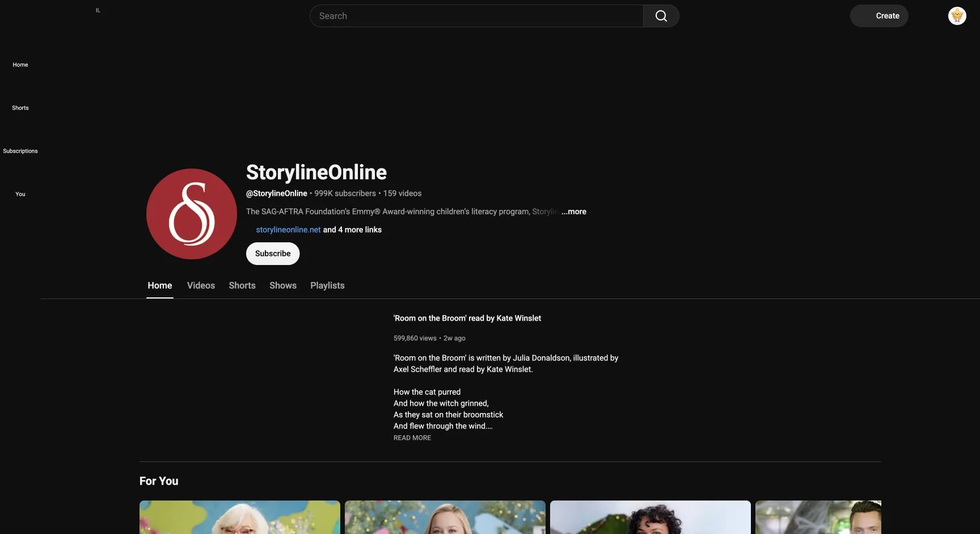Switch to the Shows tab
The width and height of the screenshot is (980, 534).
(283, 285)
